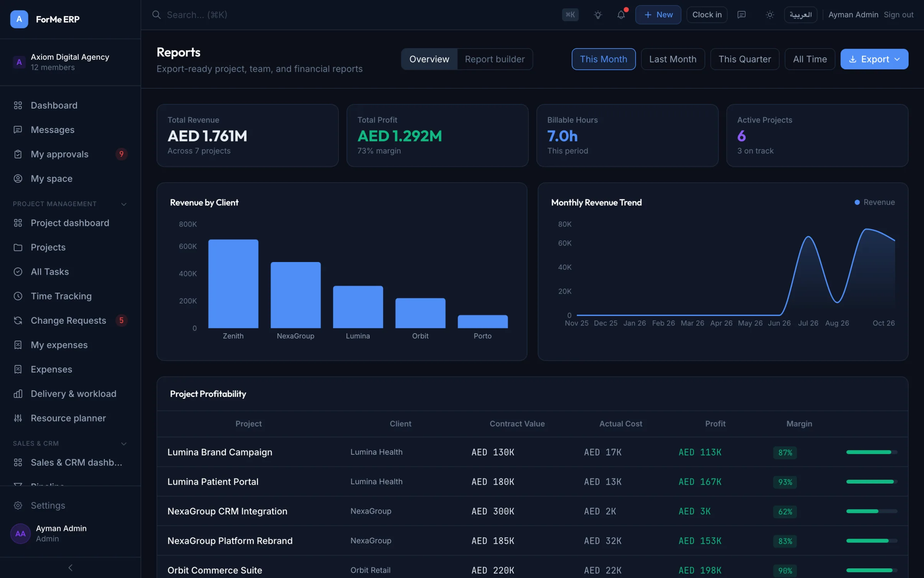Switch to Report builder tab

[495, 59]
